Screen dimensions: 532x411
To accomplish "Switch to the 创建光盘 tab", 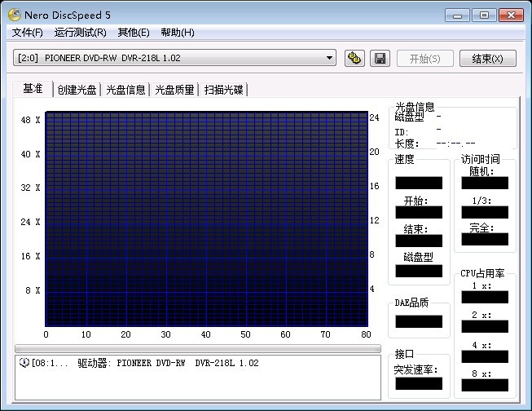I will pos(77,90).
